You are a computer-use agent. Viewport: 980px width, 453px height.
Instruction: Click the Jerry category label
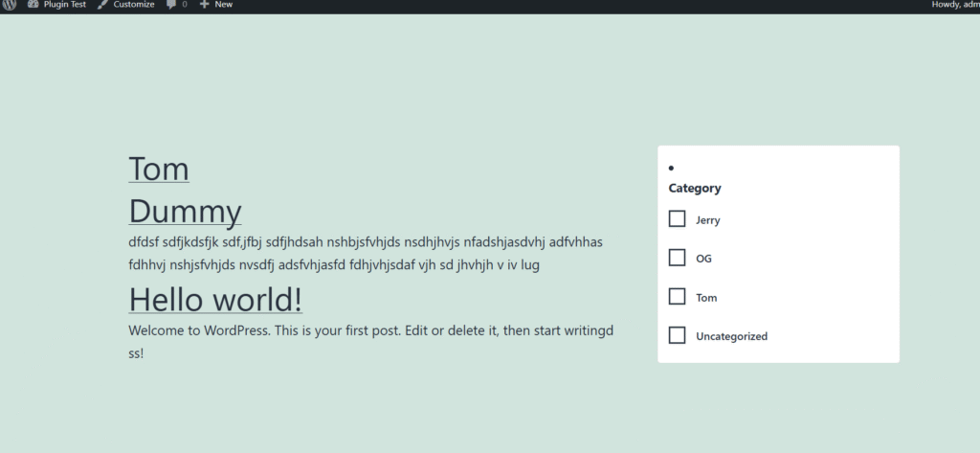click(x=707, y=220)
